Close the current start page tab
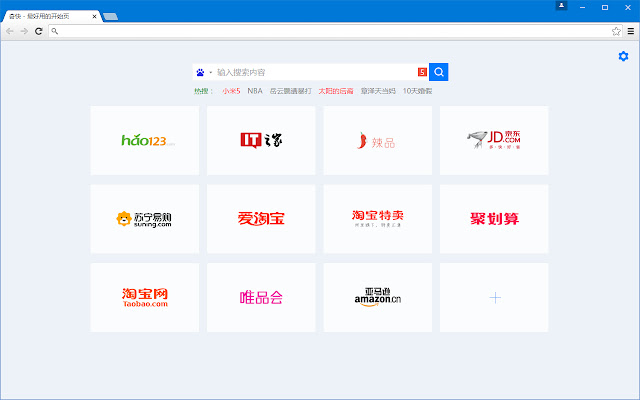Image resolution: width=640 pixels, height=400 pixels. point(94,17)
